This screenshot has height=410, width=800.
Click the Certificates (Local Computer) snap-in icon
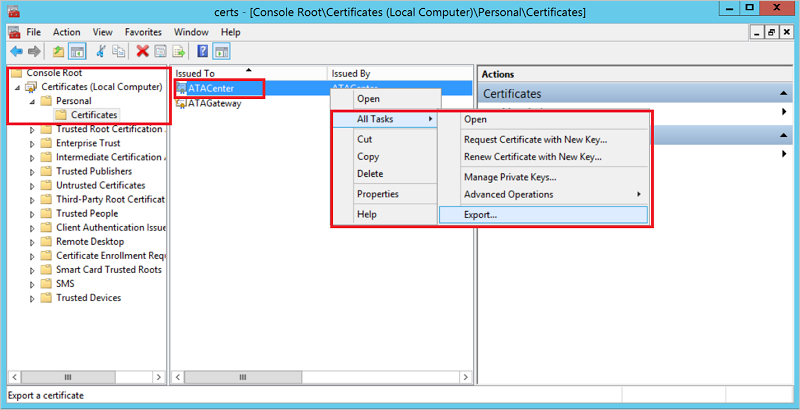click(31, 87)
